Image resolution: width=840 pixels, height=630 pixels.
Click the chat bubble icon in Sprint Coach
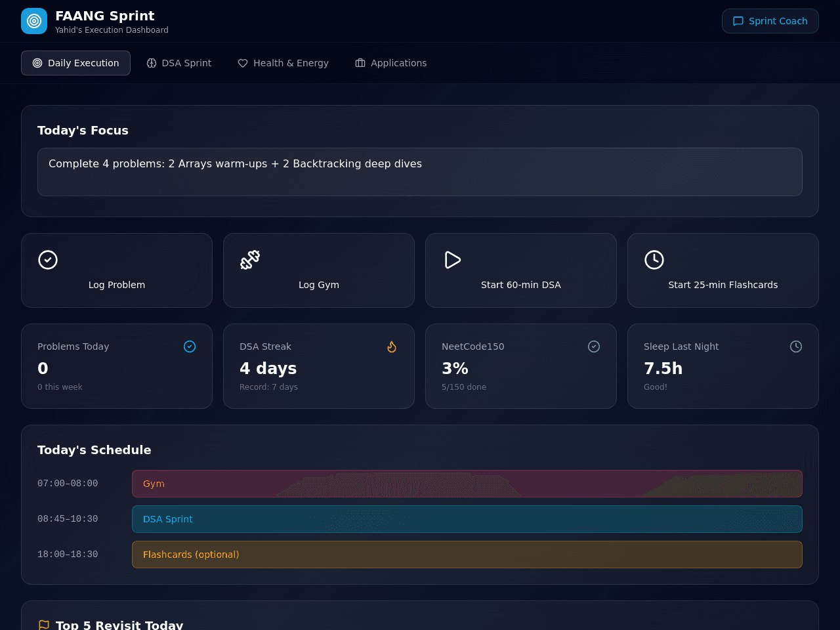[x=738, y=21]
